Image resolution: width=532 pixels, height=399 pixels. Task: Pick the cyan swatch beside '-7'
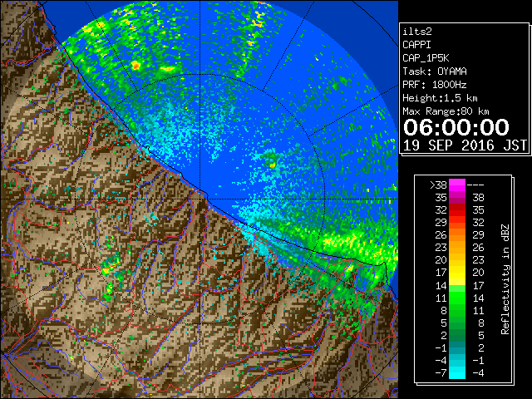tap(457, 373)
